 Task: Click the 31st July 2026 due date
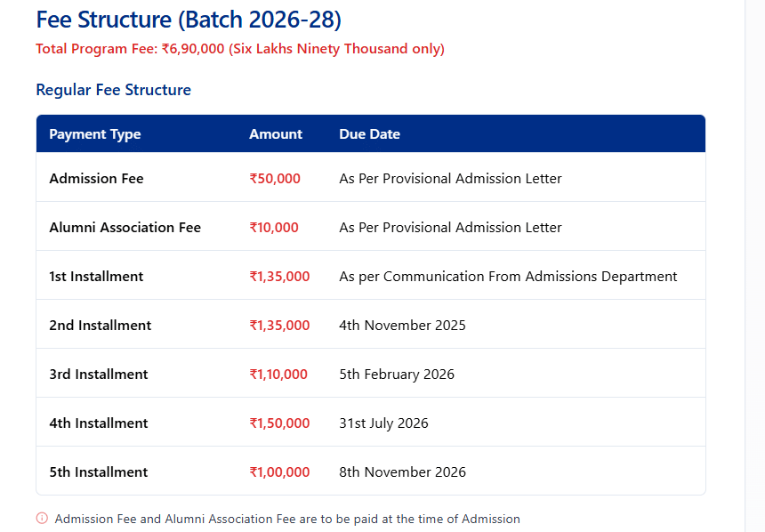coord(383,423)
